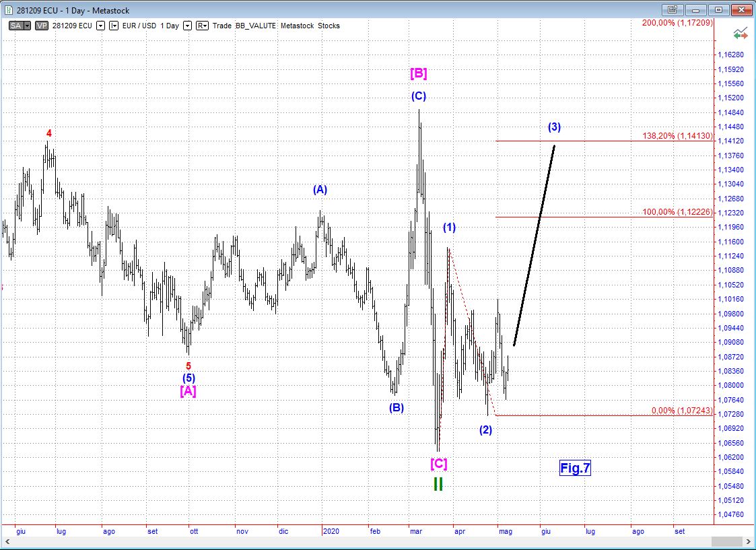Open the dropdown arrow beside SA
Viewport: 756px width, 550px height.
click(28, 26)
